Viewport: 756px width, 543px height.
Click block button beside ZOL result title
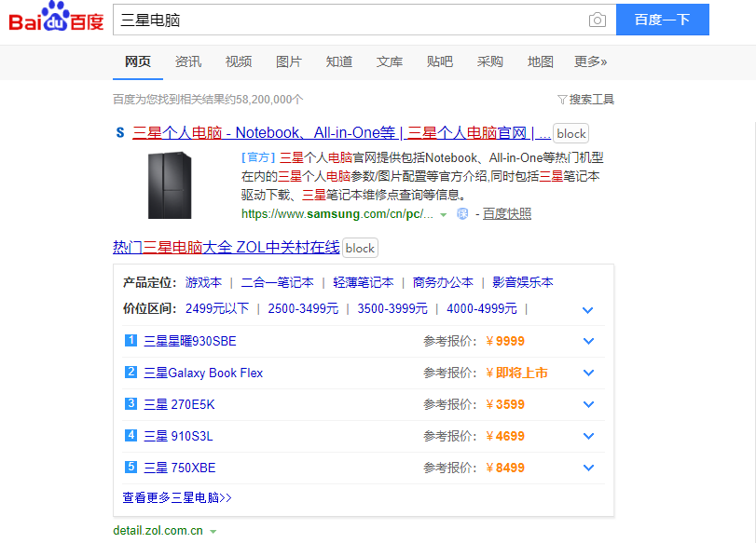360,248
